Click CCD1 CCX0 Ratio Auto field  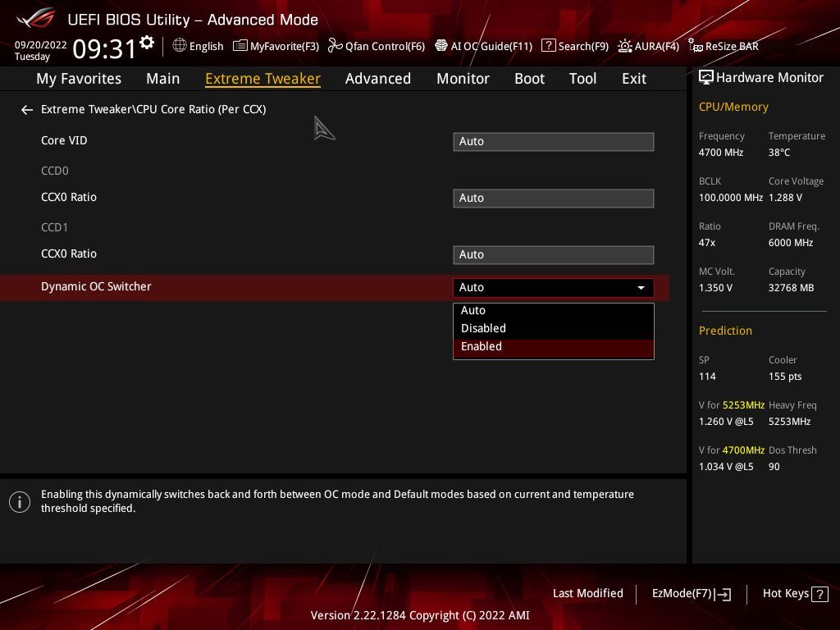554,255
